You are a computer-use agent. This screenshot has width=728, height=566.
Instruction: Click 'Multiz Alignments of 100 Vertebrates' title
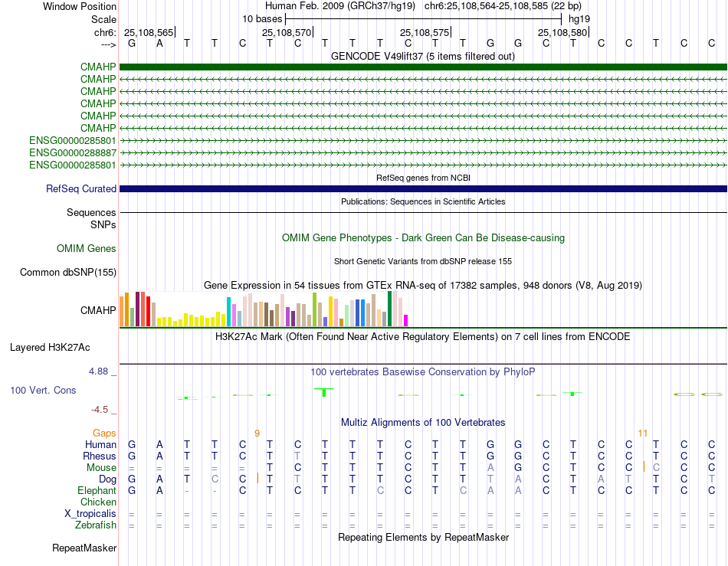pyautogui.click(x=423, y=422)
